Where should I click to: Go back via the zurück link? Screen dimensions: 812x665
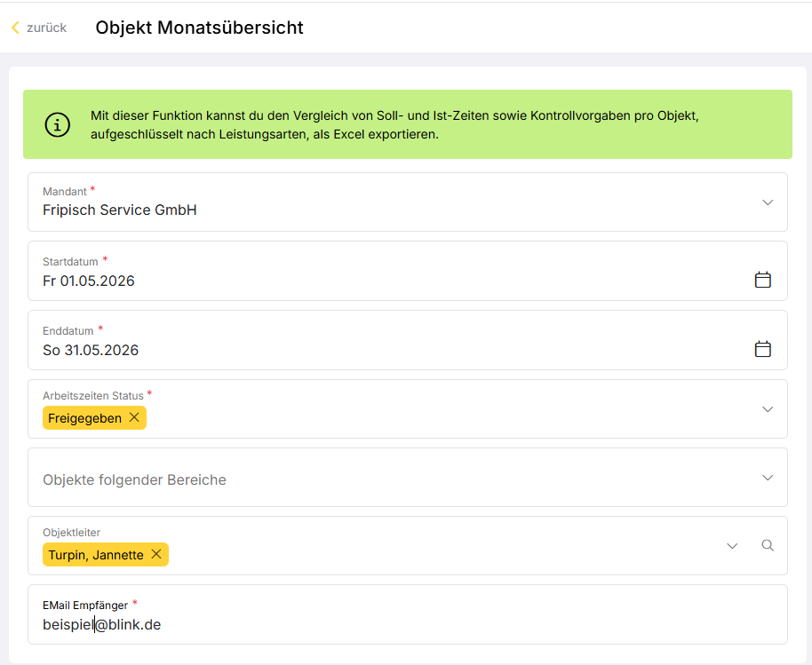[46, 28]
